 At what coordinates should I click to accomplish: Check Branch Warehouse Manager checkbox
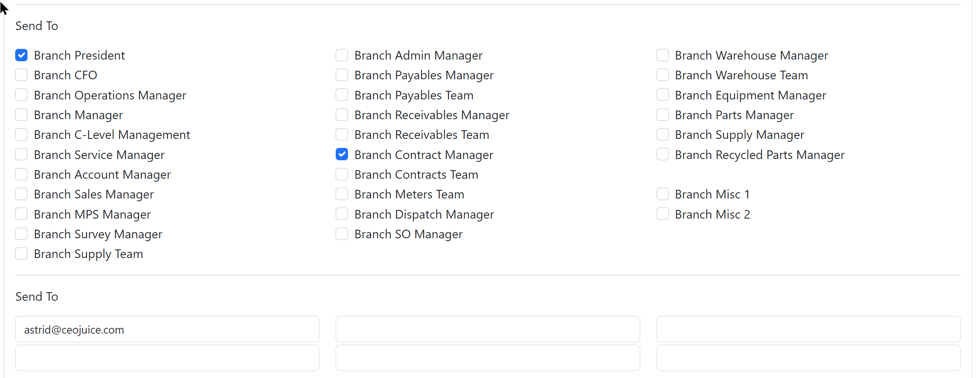663,55
